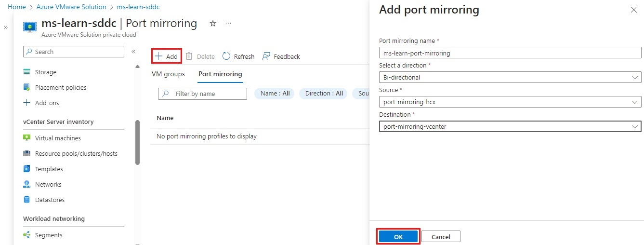Image resolution: width=644 pixels, height=245 pixels.
Task: Favorite the page with the star icon
Action: [213, 23]
